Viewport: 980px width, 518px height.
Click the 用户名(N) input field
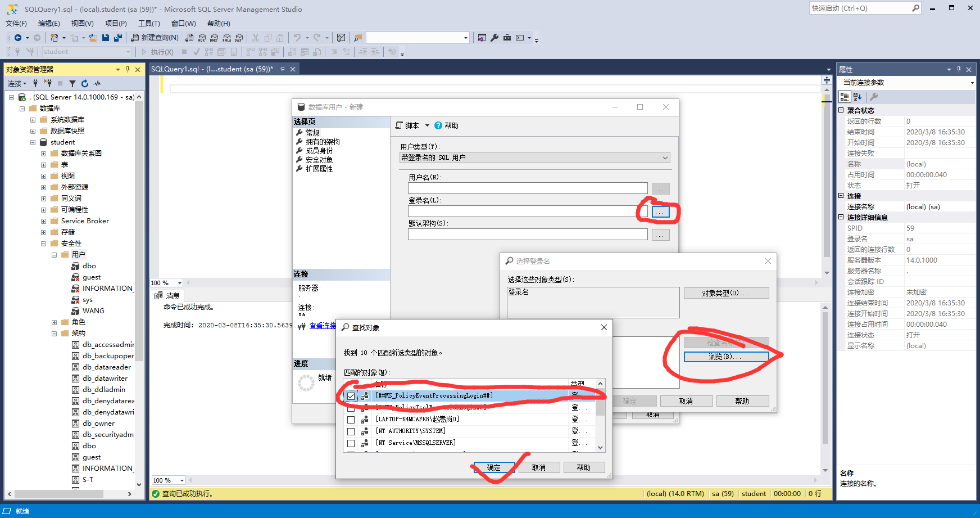click(x=528, y=188)
